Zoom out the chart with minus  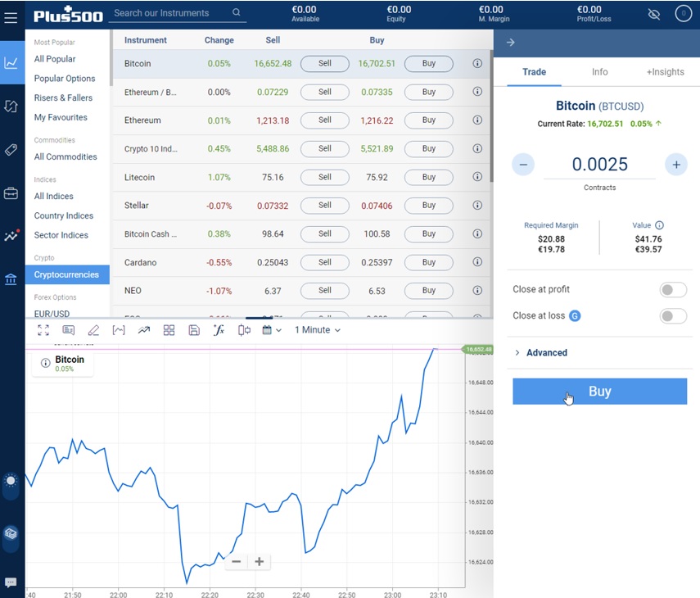coord(237,561)
